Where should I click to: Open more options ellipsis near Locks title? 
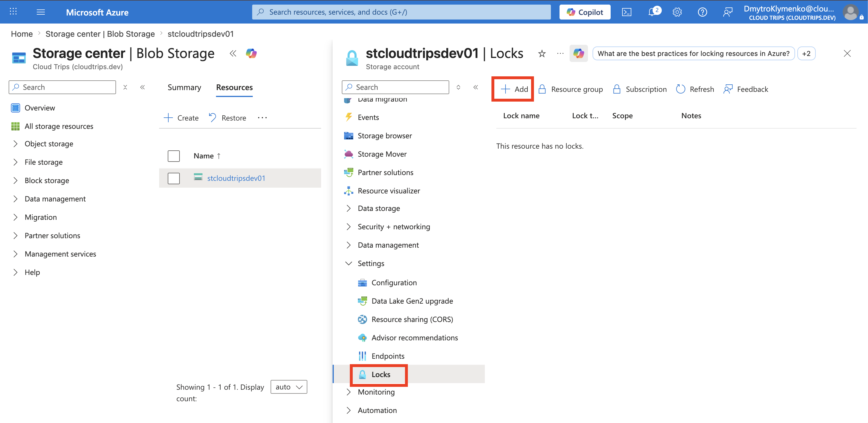pyautogui.click(x=560, y=54)
